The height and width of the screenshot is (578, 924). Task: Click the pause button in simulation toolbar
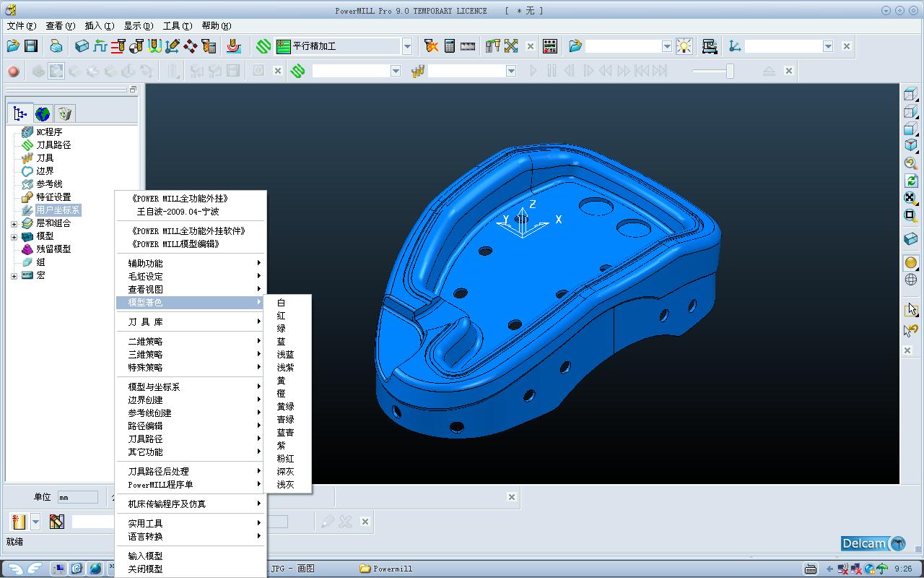pos(552,71)
